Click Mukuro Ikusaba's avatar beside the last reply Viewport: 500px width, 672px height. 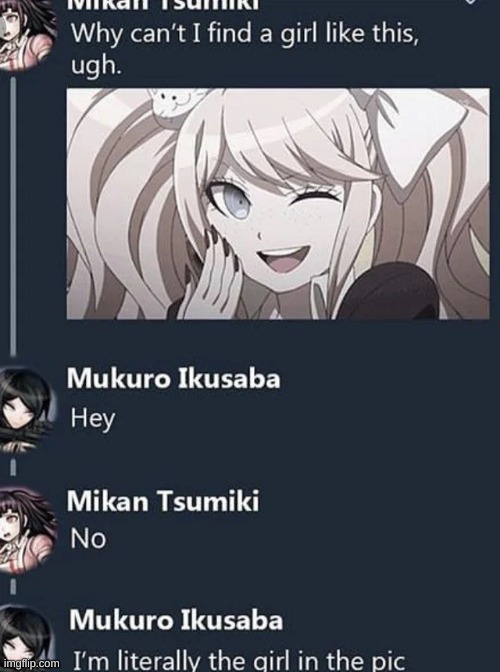pos(25,639)
